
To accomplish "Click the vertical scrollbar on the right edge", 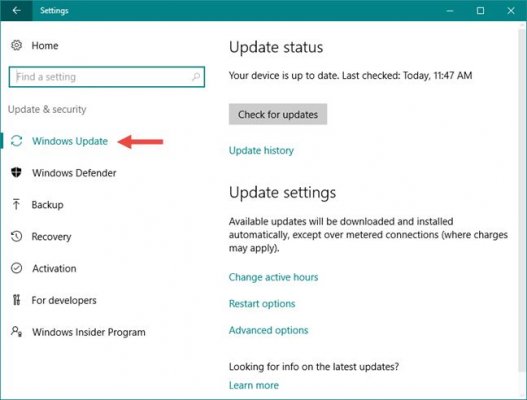I will 522,202.
